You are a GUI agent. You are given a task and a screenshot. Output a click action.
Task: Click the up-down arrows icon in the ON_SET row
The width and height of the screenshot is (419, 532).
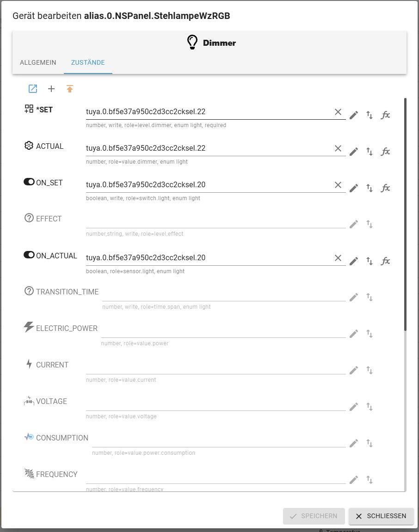coord(370,188)
